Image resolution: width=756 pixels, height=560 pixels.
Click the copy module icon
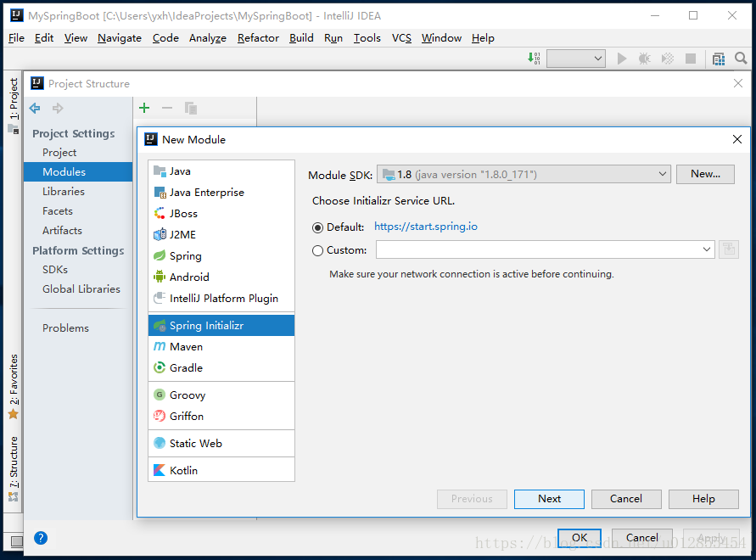[190, 108]
